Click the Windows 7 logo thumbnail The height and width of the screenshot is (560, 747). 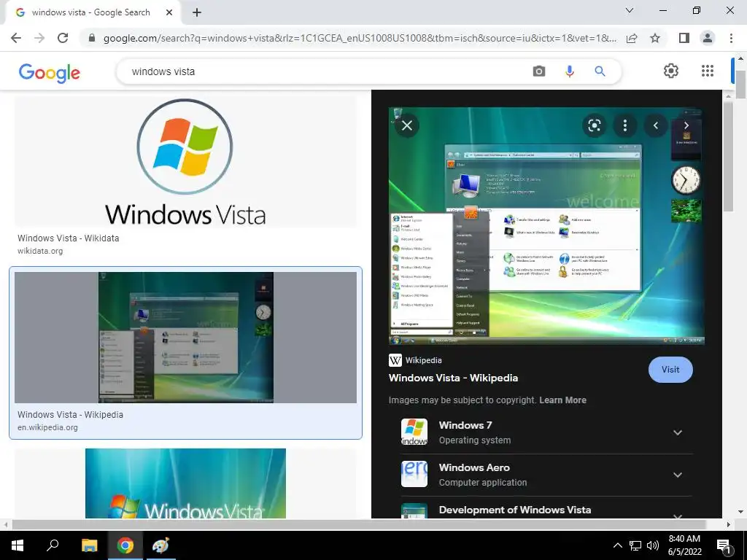pos(414,432)
